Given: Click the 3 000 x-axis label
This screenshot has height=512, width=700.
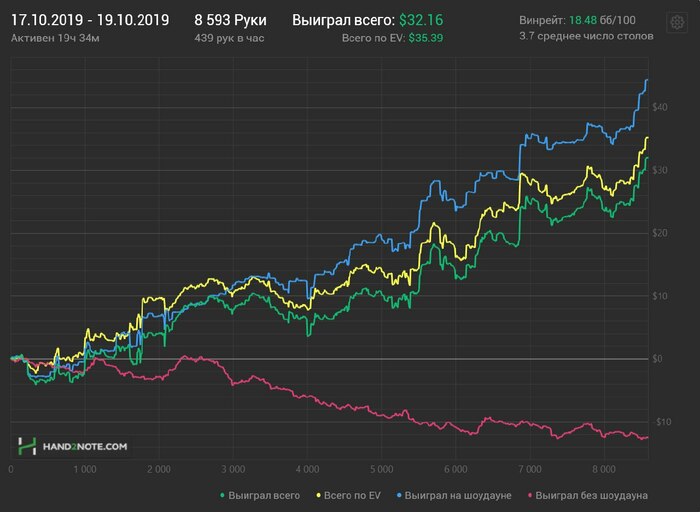Looking at the screenshot, I should (x=233, y=469).
